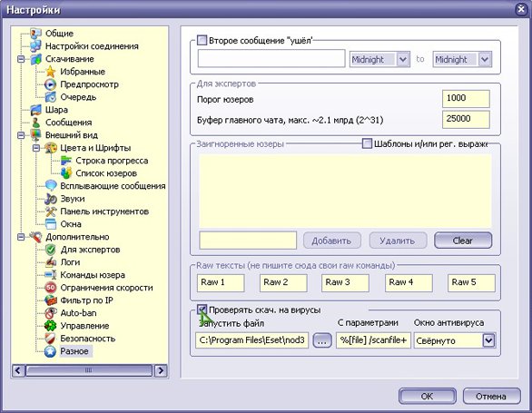Screen dimensions: 532x413
Task: Click the star icon beside Избранные
Action: 51,72
